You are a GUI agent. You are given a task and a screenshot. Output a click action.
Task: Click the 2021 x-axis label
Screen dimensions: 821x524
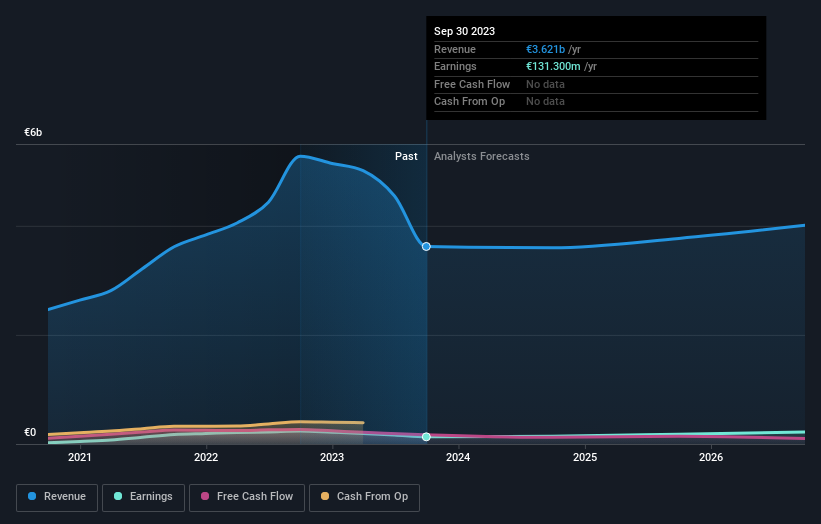[80, 458]
